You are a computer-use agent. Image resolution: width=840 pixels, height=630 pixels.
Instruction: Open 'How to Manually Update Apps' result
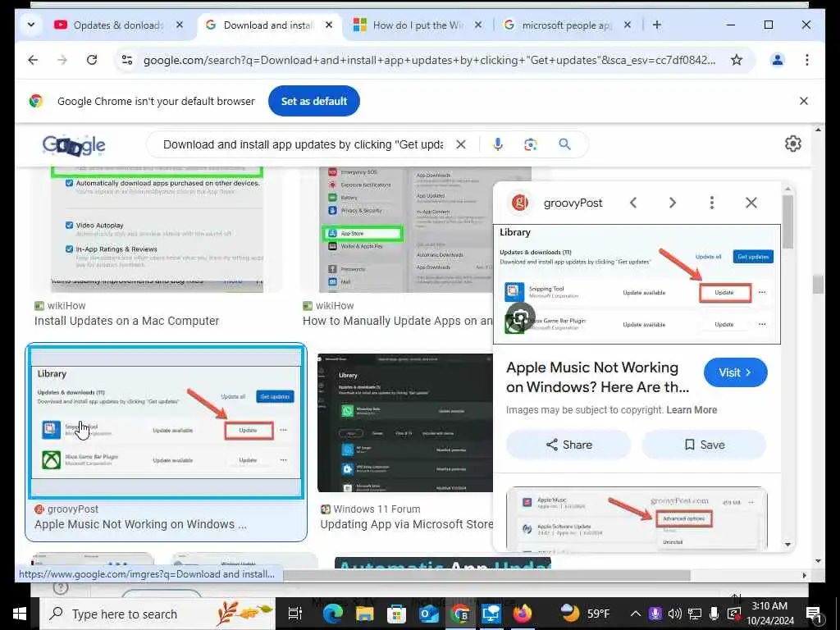pos(398,321)
